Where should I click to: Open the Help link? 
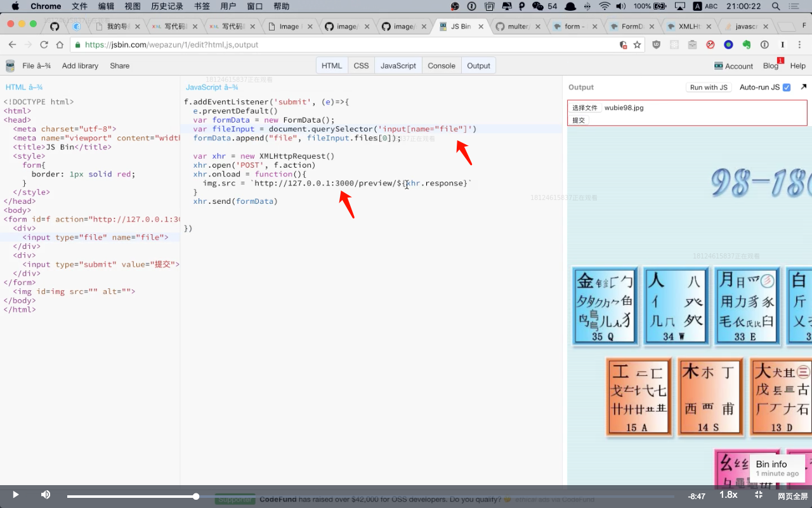pyautogui.click(x=797, y=65)
